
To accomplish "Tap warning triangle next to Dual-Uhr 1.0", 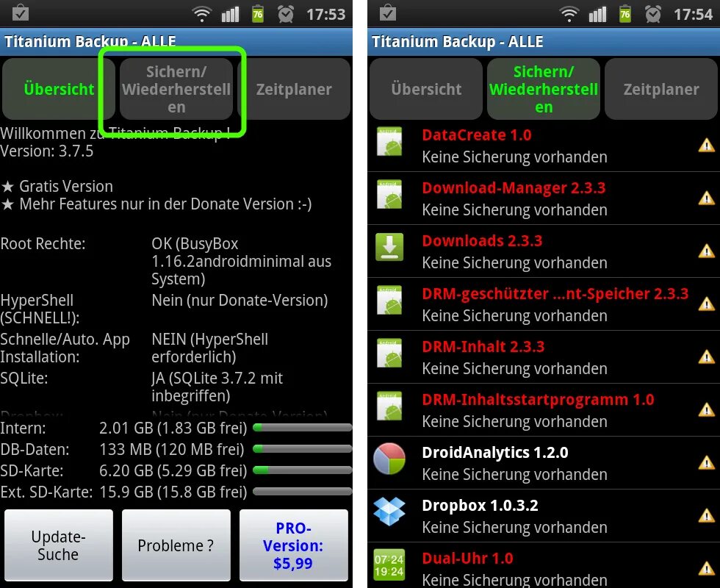I will [706, 569].
